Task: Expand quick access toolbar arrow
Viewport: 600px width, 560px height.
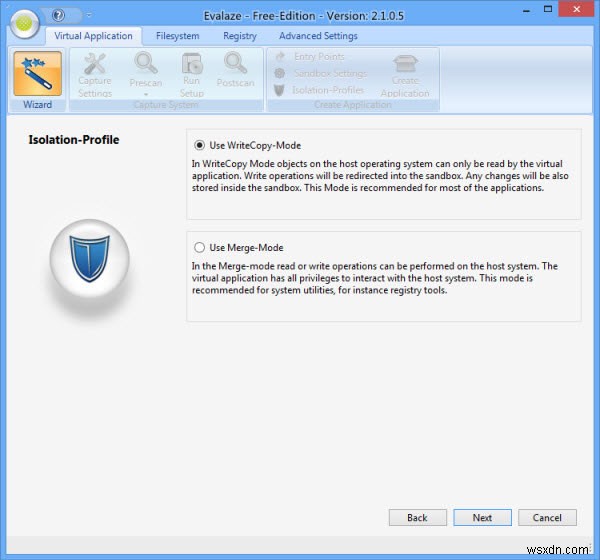Action: (x=89, y=15)
